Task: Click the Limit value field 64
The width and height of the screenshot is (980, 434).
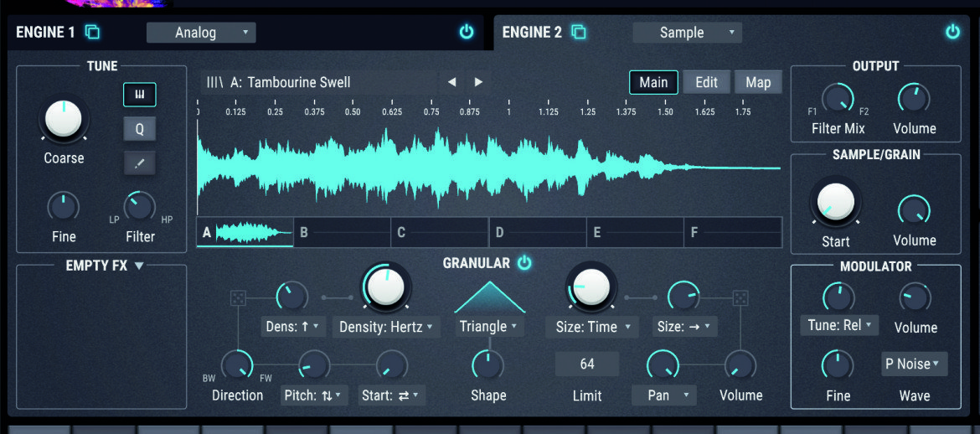Action: coord(587,364)
